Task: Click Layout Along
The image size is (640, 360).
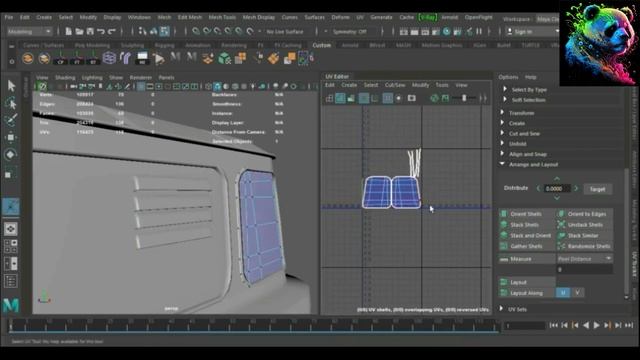Action: pos(527,293)
